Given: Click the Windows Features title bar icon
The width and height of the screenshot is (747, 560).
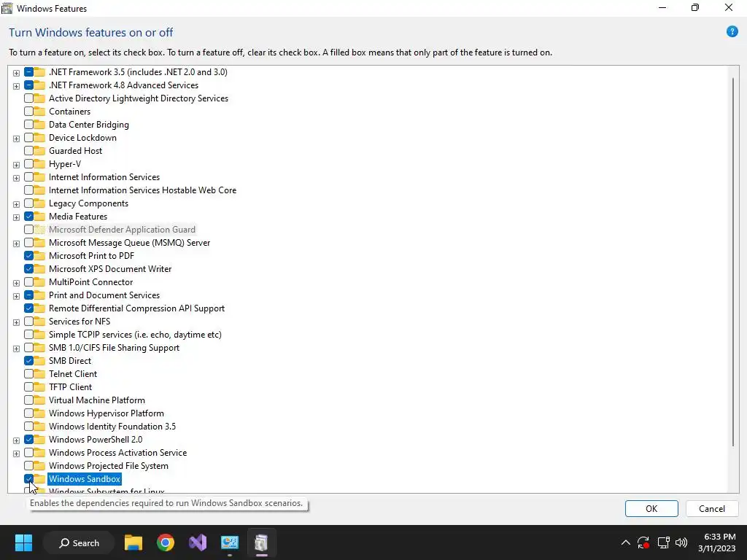Looking at the screenshot, I should [7, 8].
